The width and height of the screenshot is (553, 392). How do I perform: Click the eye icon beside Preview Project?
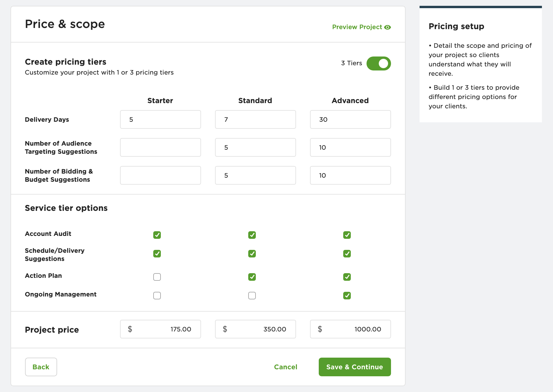pyautogui.click(x=388, y=27)
